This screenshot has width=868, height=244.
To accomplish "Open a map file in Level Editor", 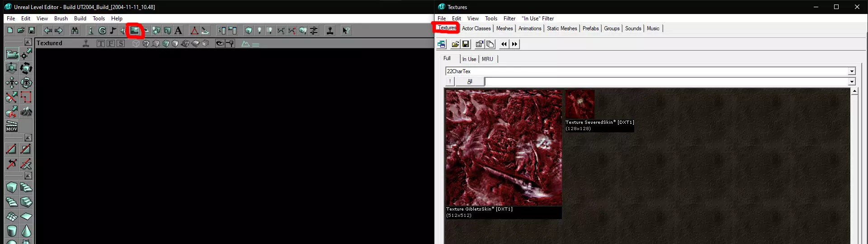I will (x=21, y=30).
